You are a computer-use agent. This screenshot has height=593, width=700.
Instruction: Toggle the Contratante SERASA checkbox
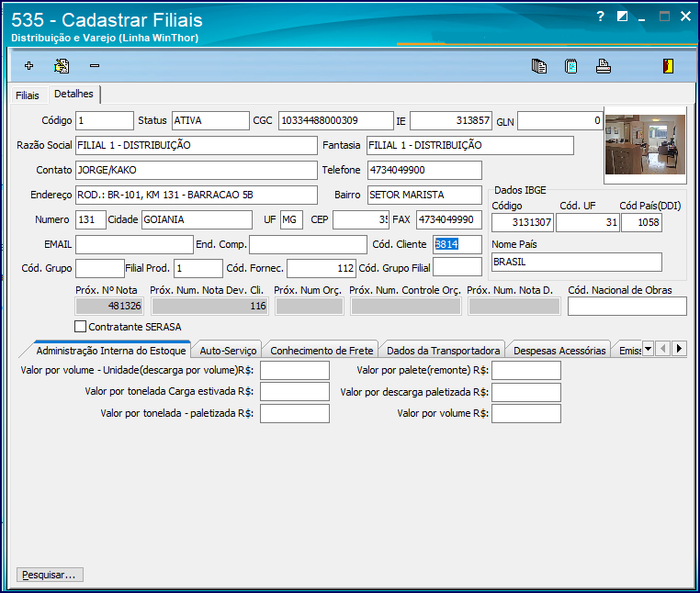point(80,327)
